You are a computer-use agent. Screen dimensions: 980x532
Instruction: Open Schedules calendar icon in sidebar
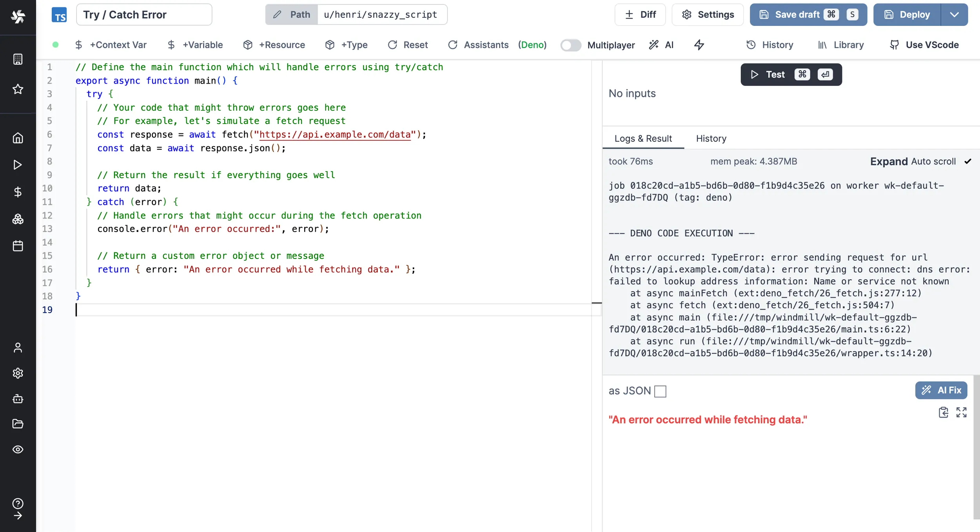click(x=18, y=246)
